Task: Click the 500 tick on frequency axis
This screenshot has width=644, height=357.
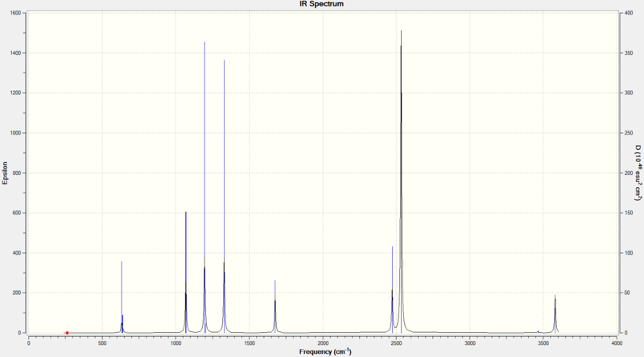Action: pos(102,343)
